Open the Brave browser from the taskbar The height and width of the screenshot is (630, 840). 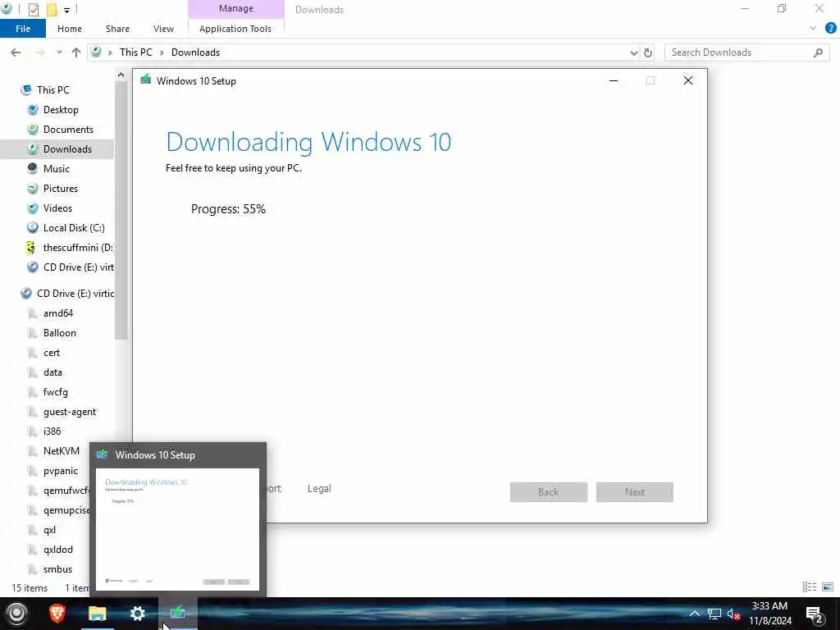coord(57,613)
